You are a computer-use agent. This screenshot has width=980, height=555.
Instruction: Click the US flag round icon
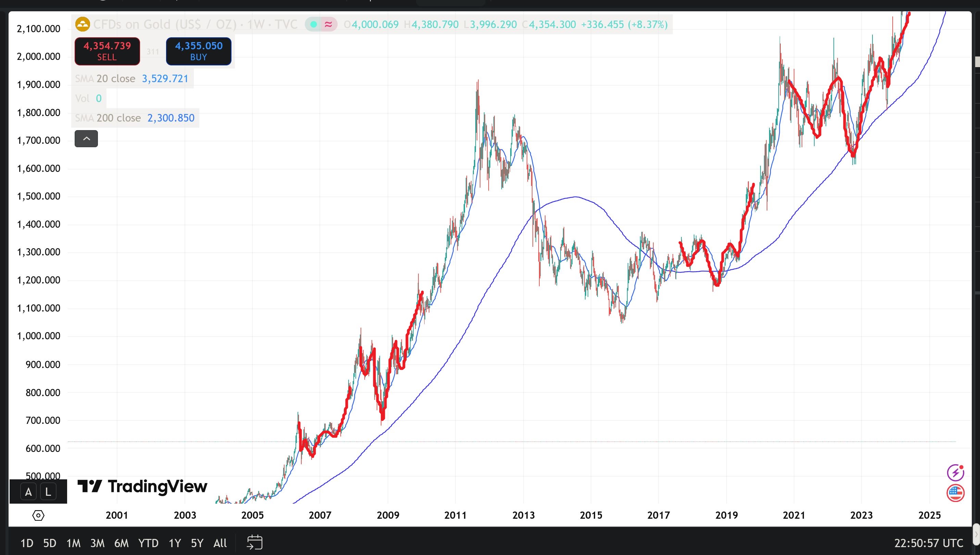(955, 493)
